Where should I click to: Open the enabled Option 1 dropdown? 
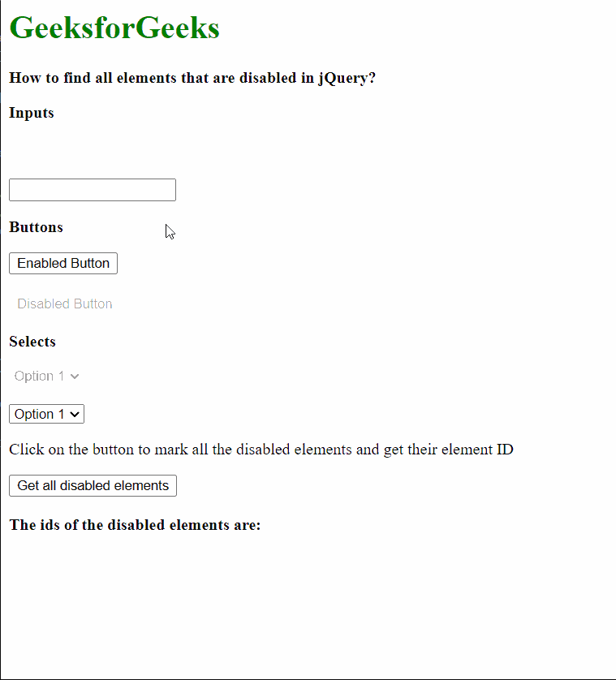pos(46,414)
